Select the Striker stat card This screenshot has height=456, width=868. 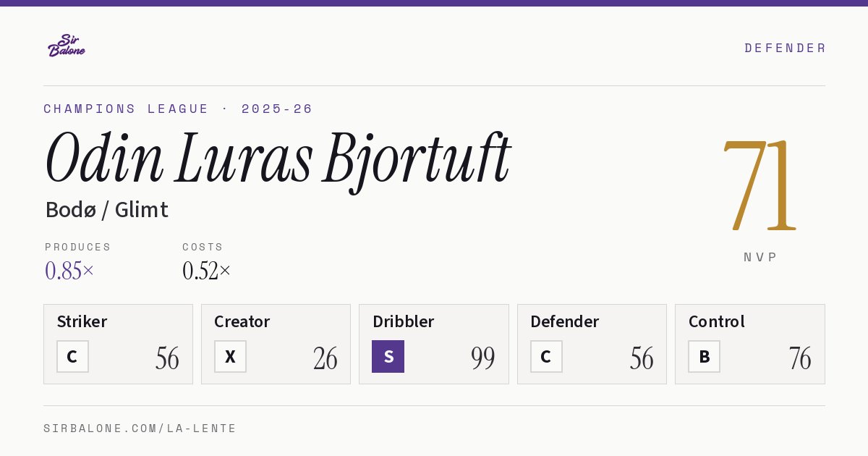[118, 344]
